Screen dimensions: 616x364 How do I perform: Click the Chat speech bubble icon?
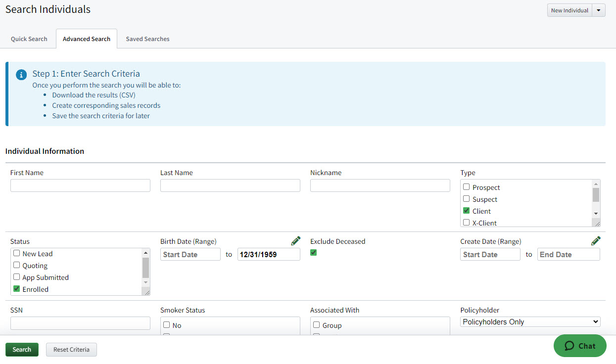click(569, 346)
